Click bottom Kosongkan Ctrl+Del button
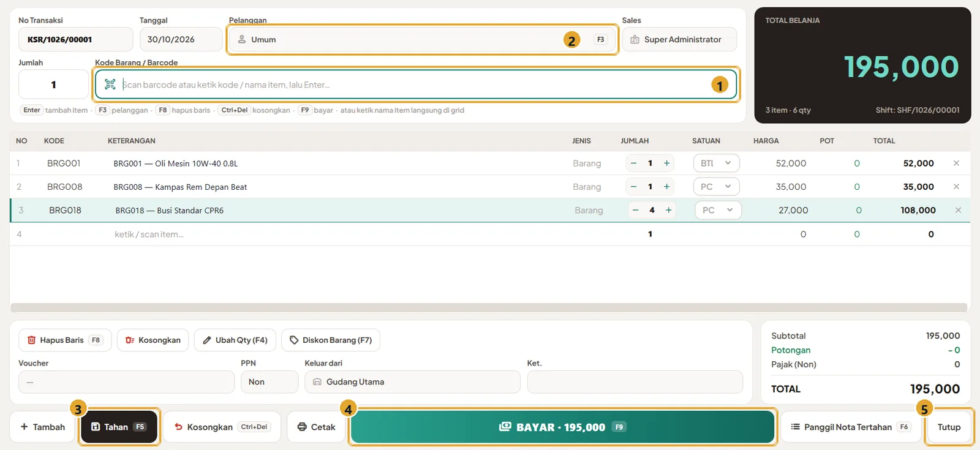 [222, 427]
